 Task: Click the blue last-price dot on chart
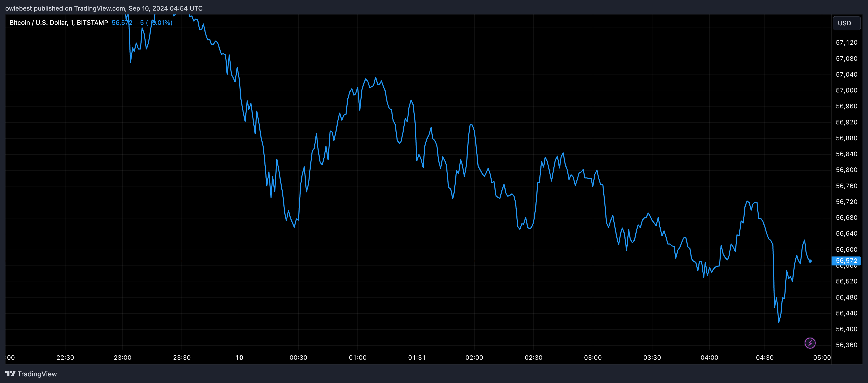(x=810, y=261)
